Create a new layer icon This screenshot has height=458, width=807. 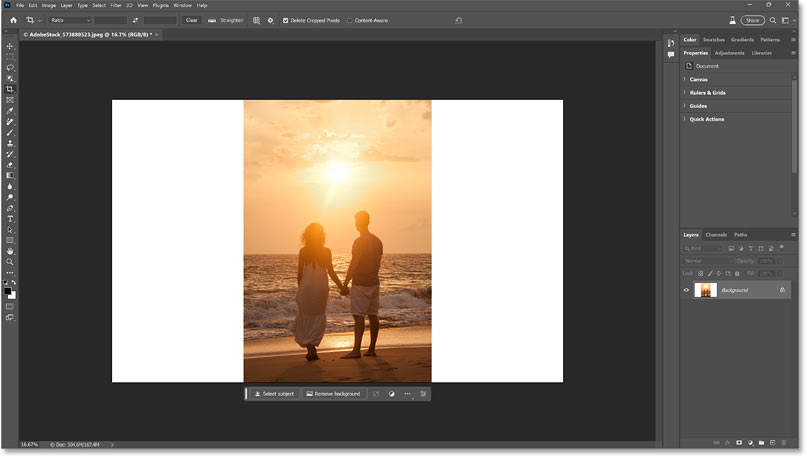tap(773, 443)
